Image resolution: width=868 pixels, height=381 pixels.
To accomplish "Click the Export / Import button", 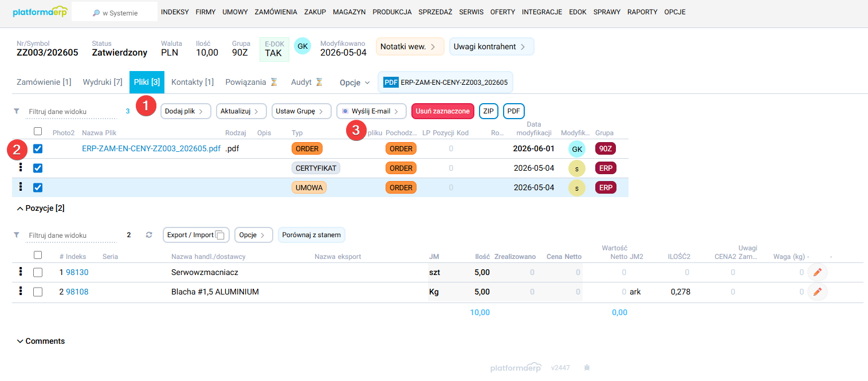I will pos(196,235).
